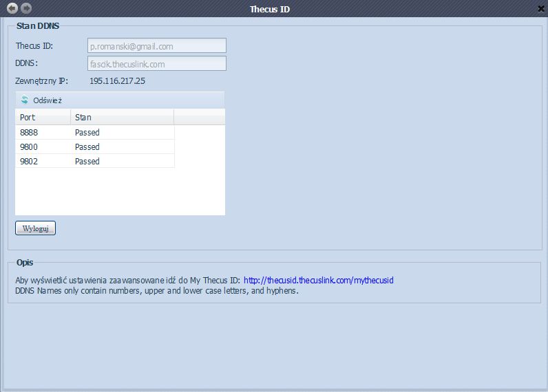Select port 8888 cell

(43, 132)
